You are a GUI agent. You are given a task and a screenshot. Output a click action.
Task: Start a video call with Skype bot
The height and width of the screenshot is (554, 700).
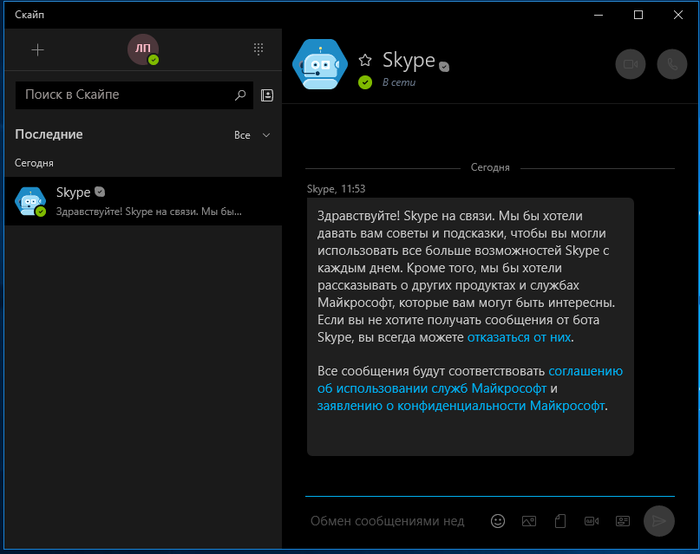pyautogui.click(x=630, y=64)
